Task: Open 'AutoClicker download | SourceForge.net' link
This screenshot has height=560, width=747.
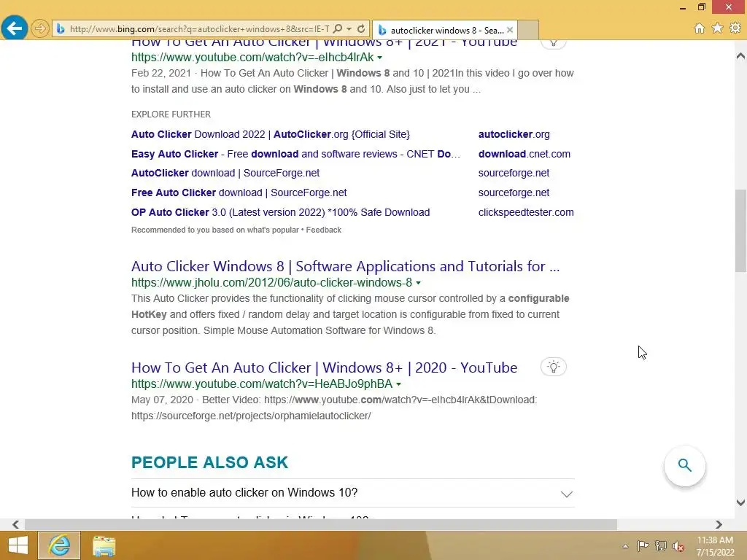Action: pyautogui.click(x=225, y=173)
